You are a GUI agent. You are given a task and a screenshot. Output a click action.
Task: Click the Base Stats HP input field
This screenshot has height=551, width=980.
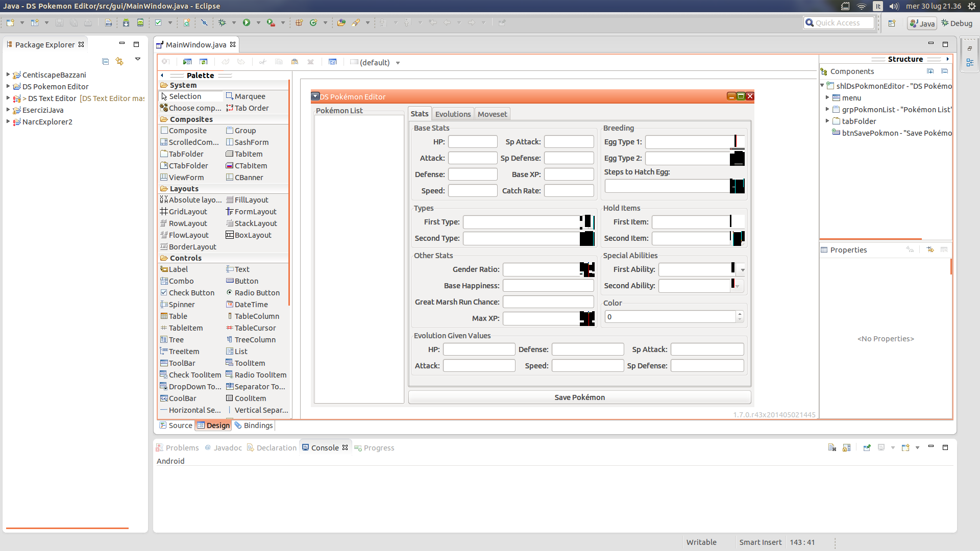(x=473, y=142)
